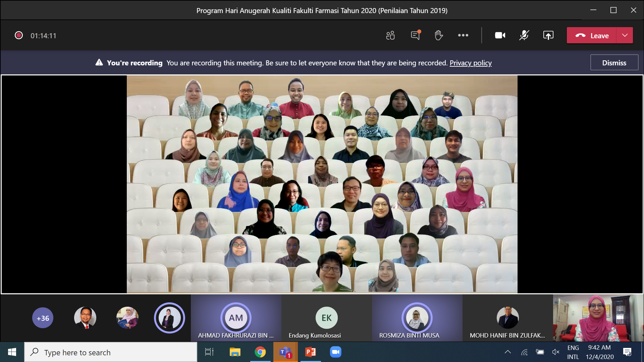Show hidden system tray icons

pyautogui.click(x=508, y=352)
